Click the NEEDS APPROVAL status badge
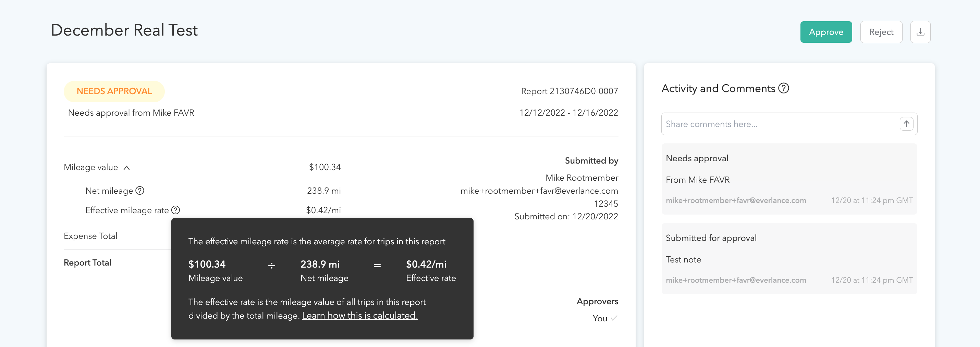 click(114, 91)
